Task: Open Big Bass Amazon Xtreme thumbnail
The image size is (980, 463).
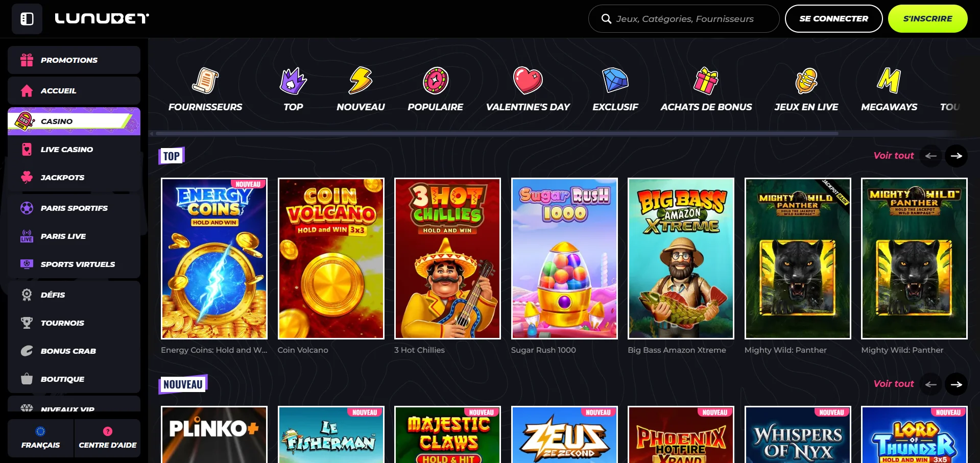Action: click(x=681, y=258)
